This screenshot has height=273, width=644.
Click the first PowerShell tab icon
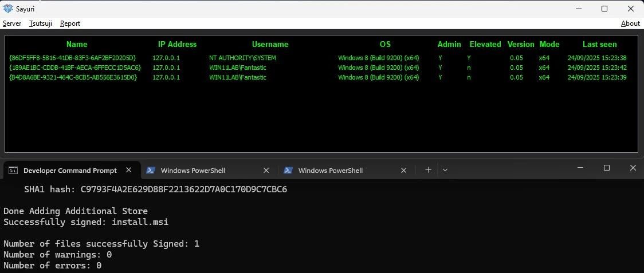pos(151,171)
